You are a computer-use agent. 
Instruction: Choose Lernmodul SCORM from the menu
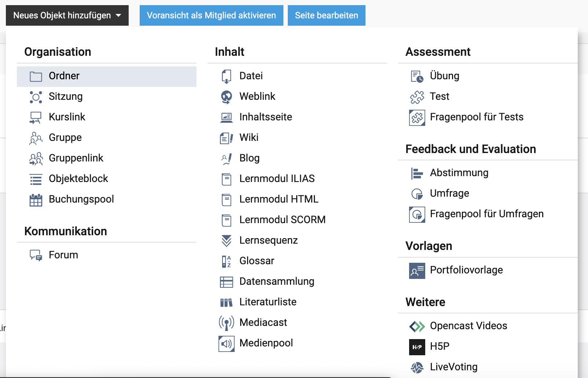(x=282, y=220)
